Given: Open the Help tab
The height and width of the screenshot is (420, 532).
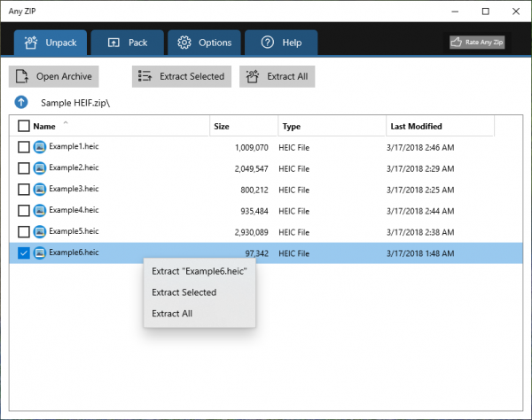Looking at the screenshot, I should pyautogui.click(x=281, y=43).
